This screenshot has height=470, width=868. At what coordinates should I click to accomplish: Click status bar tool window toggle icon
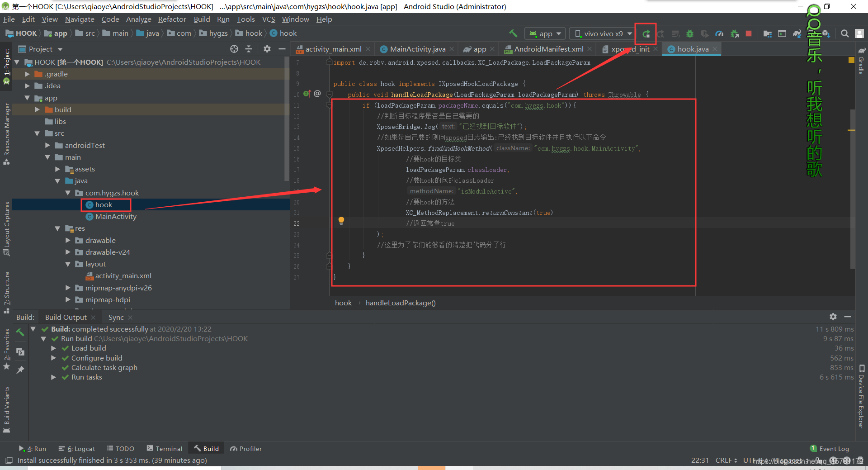9,461
